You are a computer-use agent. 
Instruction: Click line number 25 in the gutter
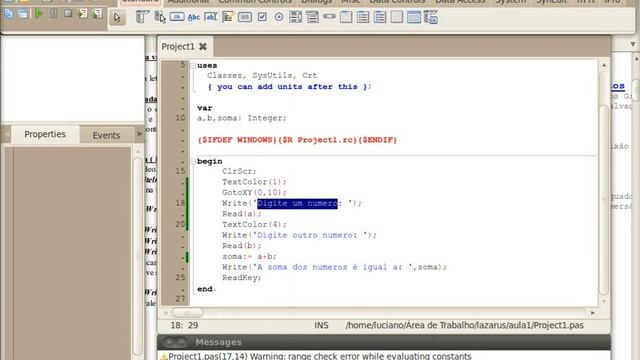point(180,277)
